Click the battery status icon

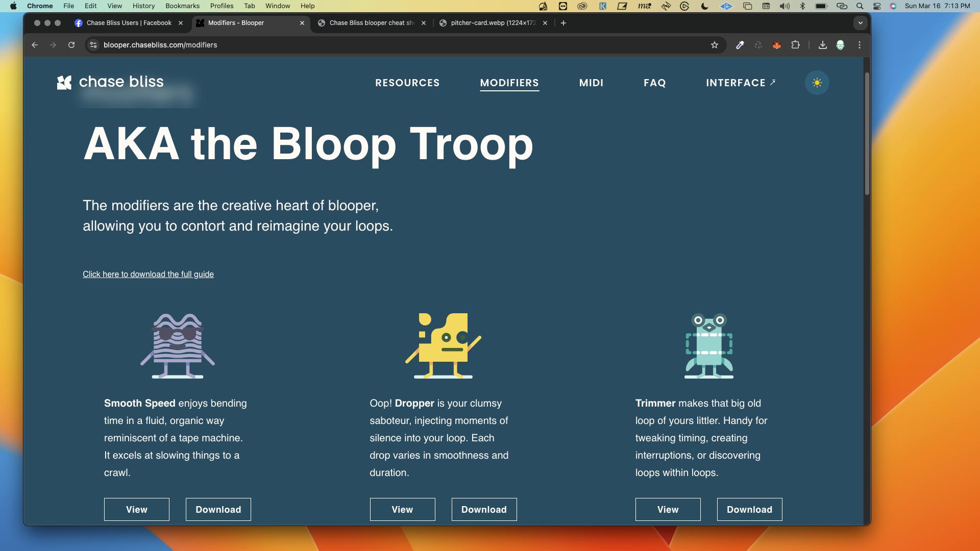[821, 6]
